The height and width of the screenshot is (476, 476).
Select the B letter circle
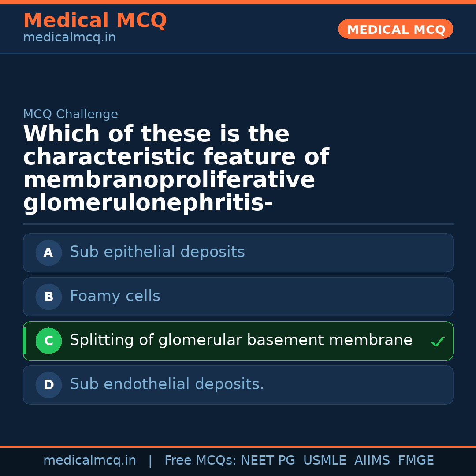(x=48, y=297)
